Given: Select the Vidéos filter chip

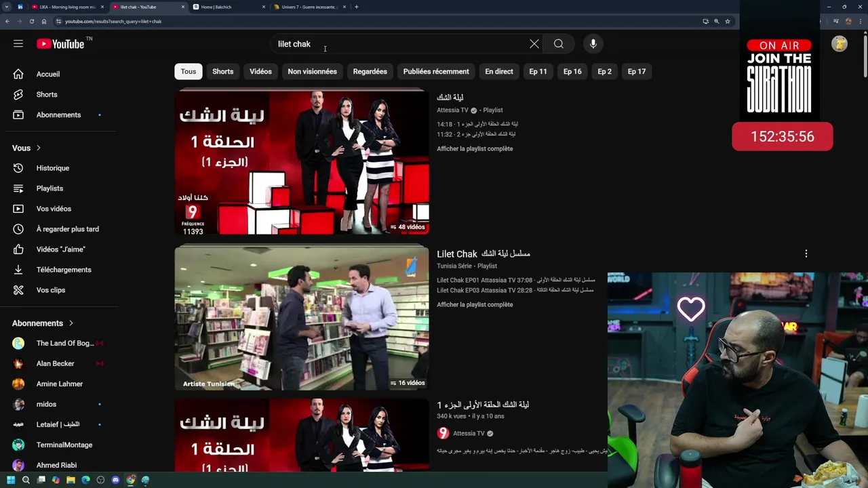Looking at the screenshot, I should click(x=260, y=71).
